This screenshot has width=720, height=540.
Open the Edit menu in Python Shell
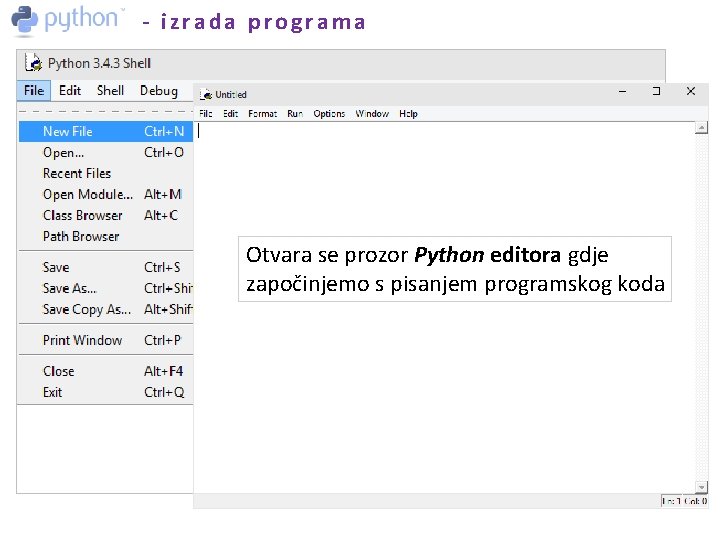pyautogui.click(x=70, y=90)
